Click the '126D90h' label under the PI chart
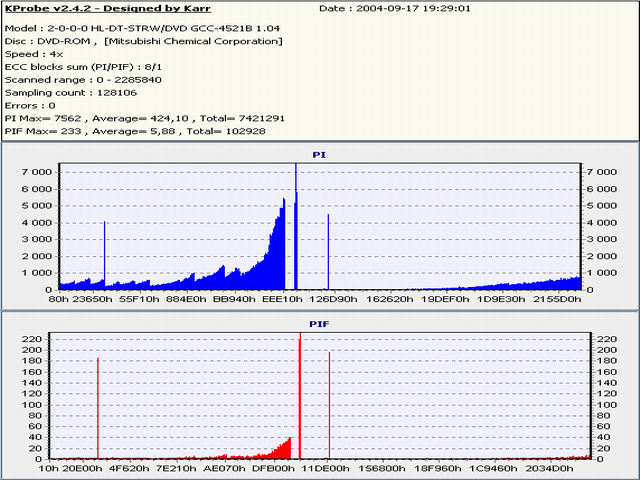This screenshot has height=480, width=640. (333, 299)
